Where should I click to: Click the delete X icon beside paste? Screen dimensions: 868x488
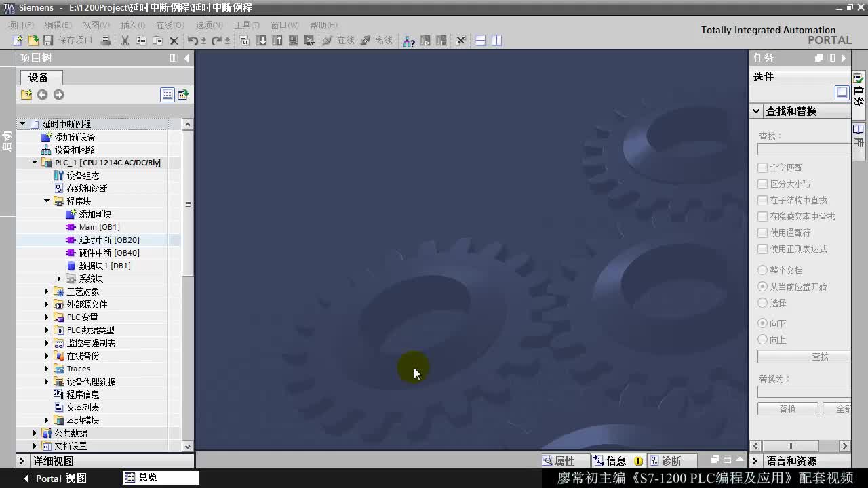[x=174, y=41]
